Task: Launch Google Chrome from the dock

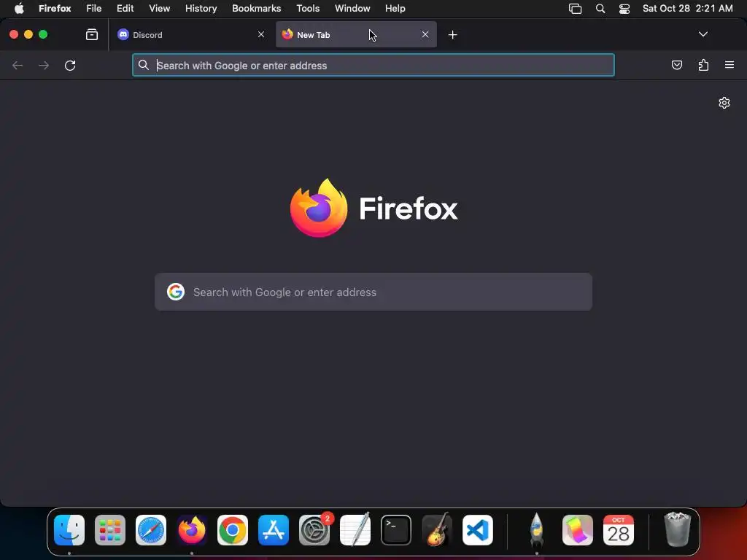Action: pyautogui.click(x=233, y=530)
